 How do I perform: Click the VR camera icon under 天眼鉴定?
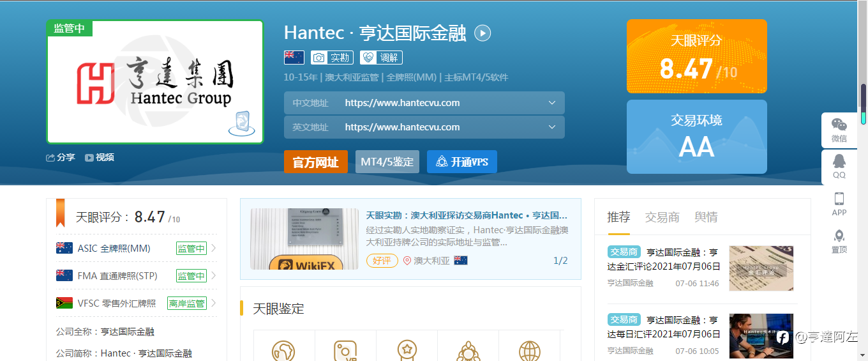(345, 351)
